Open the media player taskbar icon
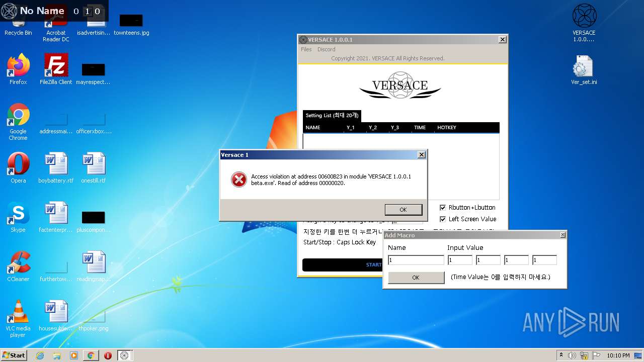 74,355
